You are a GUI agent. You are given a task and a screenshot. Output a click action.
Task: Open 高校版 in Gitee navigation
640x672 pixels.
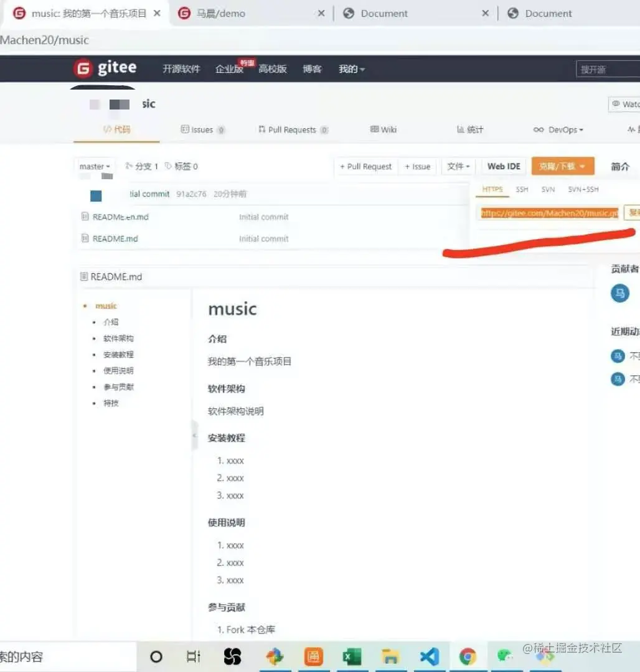pos(273,69)
